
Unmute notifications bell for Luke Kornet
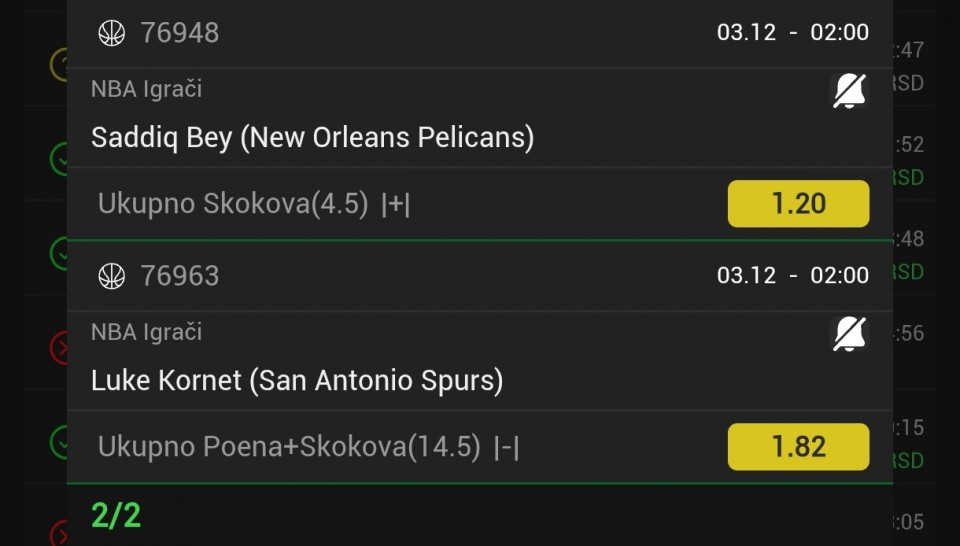tap(849, 335)
